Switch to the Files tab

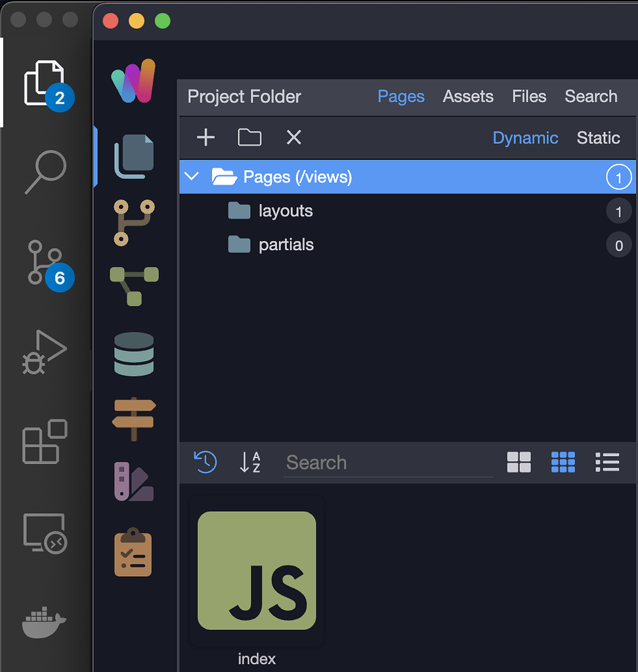[529, 96]
